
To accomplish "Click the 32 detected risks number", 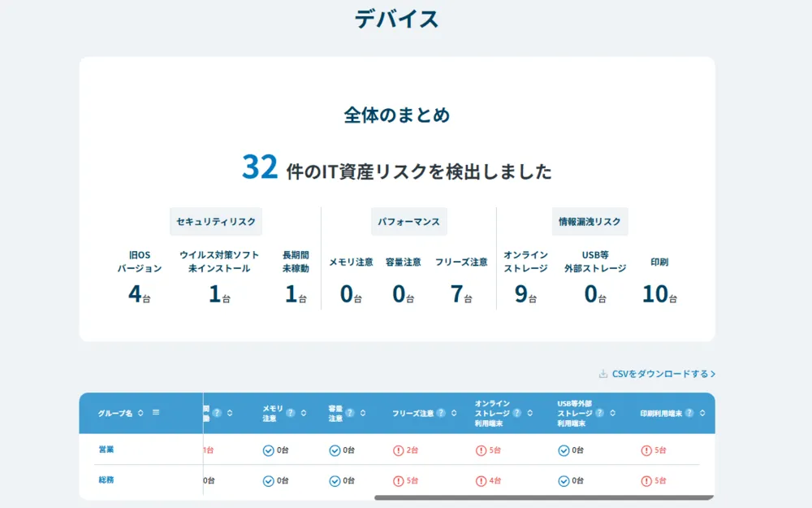I will point(260,167).
